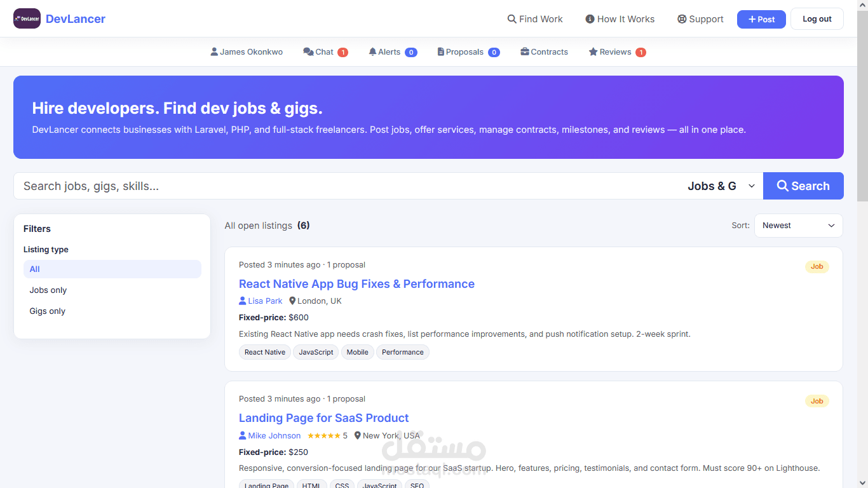Click the React Native skill tag

pyautogui.click(x=265, y=352)
